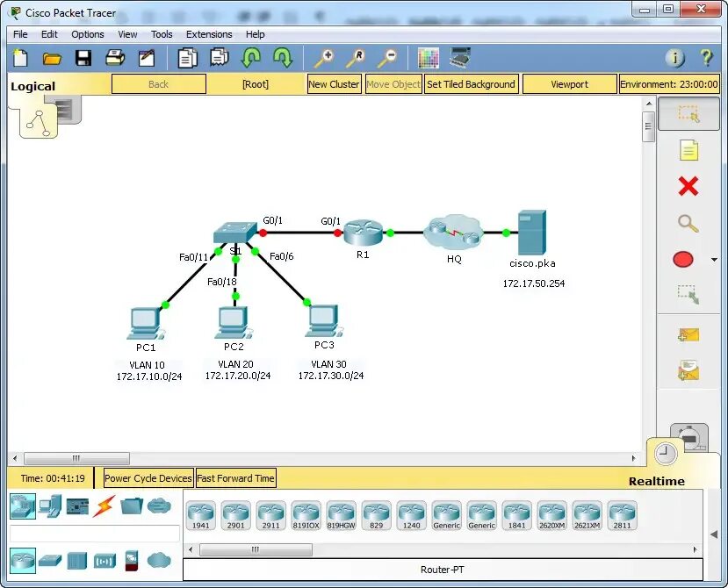Open a file with the folder icon

(52, 59)
